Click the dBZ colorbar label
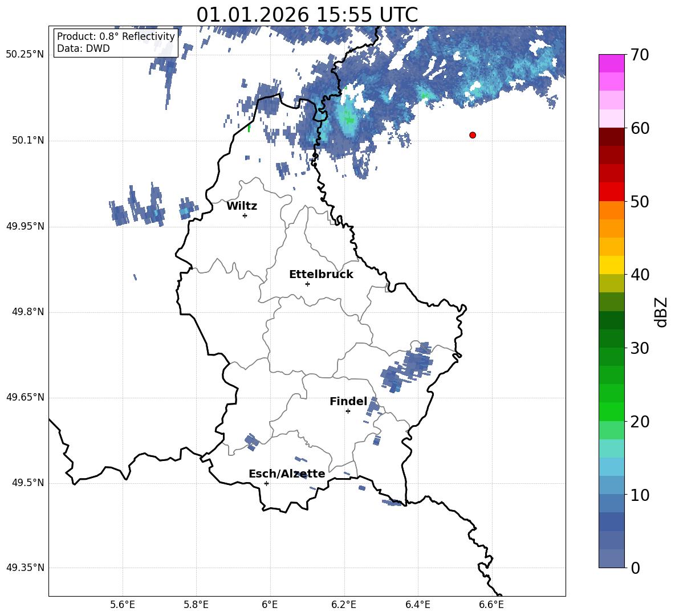This screenshot has width=675, height=616. point(662,312)
